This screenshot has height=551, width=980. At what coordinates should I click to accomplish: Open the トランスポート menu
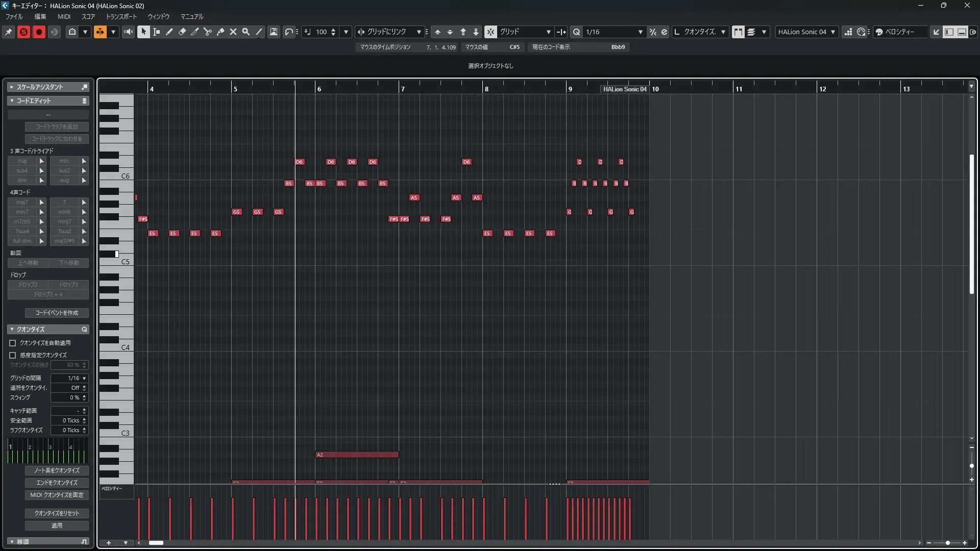(121, 16)
